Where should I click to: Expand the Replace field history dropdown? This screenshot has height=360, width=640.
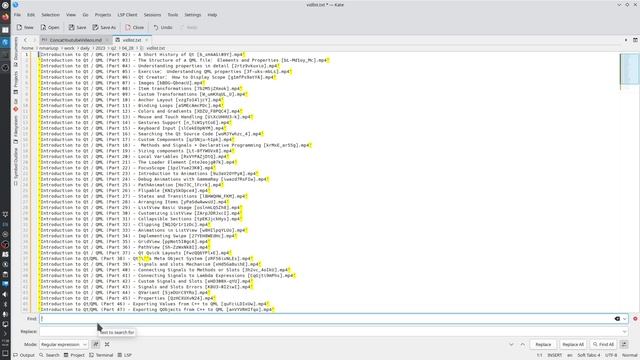click(624, 332)
